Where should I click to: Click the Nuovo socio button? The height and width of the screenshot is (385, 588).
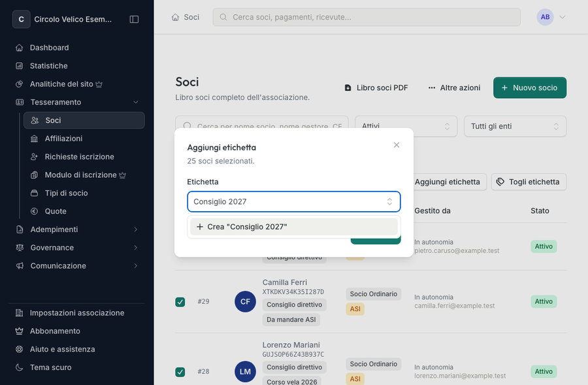pyautogui.click(x=529, y=88)
